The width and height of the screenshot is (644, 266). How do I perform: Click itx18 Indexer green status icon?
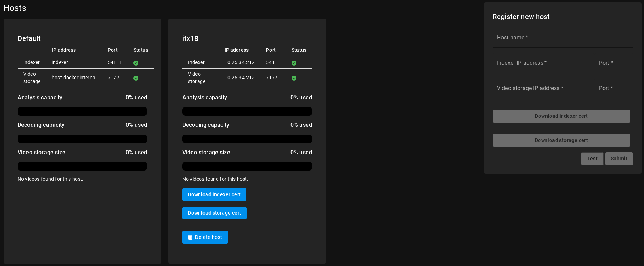pyautogui.click(x=294, y=63)
